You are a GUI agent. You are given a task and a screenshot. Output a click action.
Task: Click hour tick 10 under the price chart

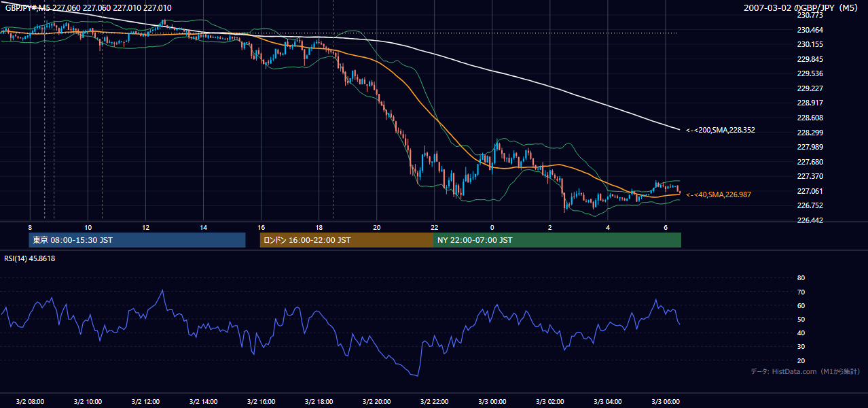click(88, 227)
